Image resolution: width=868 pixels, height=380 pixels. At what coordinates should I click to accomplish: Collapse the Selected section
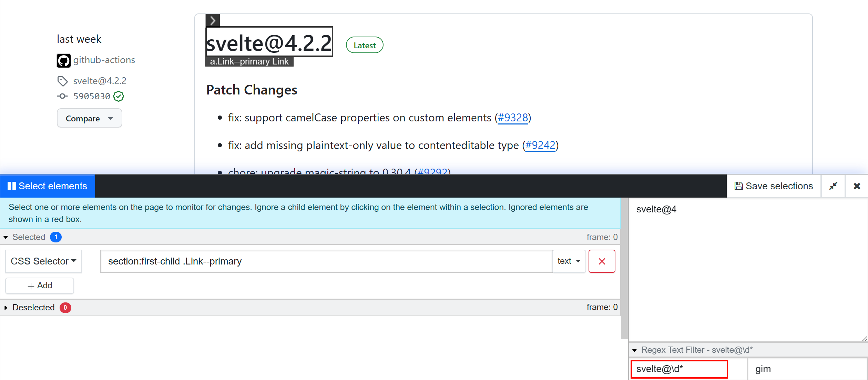(x=6, y=237)
